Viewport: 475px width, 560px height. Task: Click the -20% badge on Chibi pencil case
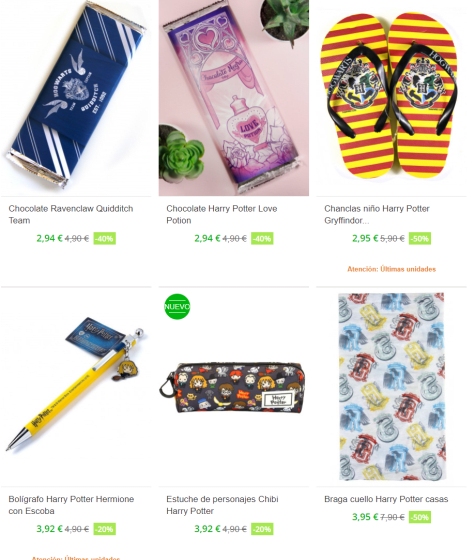tap(262, 529)
